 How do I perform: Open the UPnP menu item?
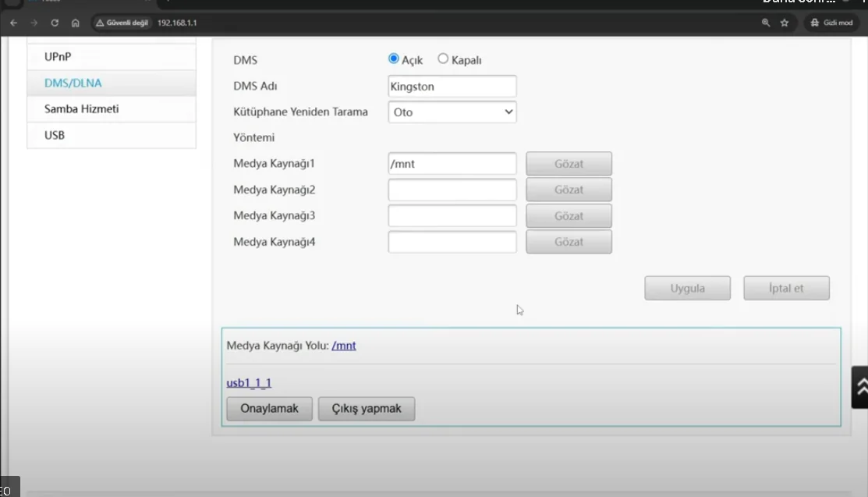click(112, 57)
